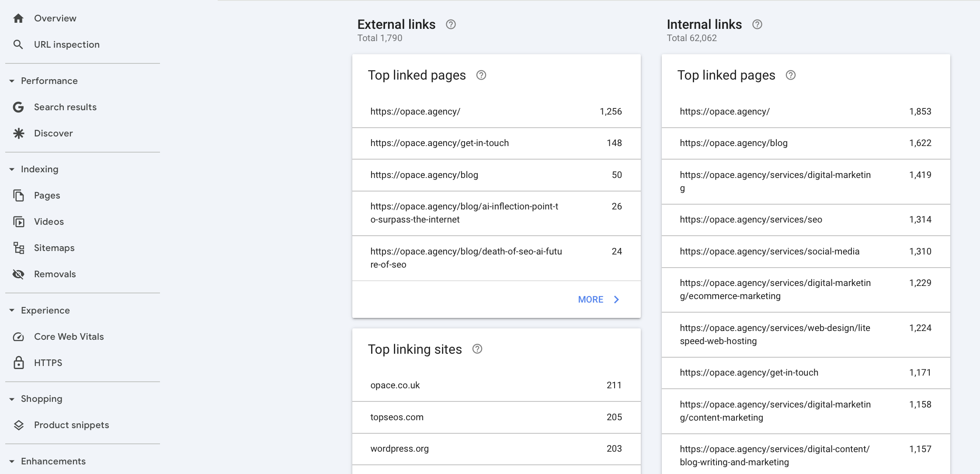Open Core Web Vitals via its gauge icon
This screenshot has height=474, width=980.
click(x=18, y=336)
